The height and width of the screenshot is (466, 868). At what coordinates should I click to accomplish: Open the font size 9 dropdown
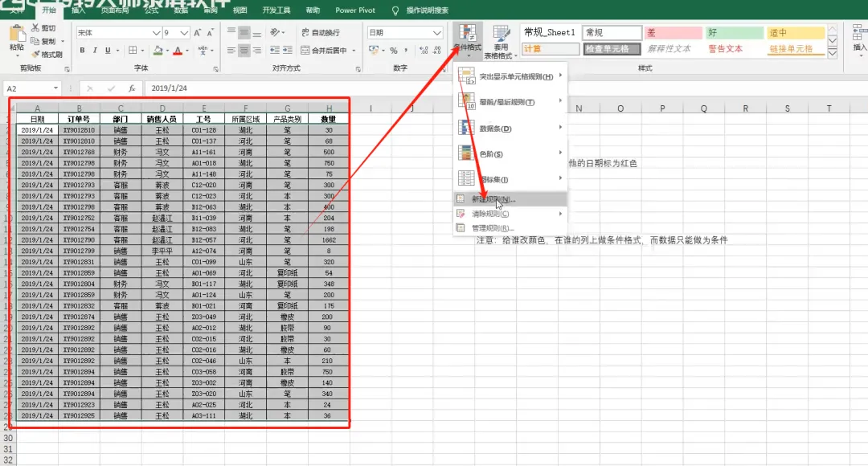[184, 33]
